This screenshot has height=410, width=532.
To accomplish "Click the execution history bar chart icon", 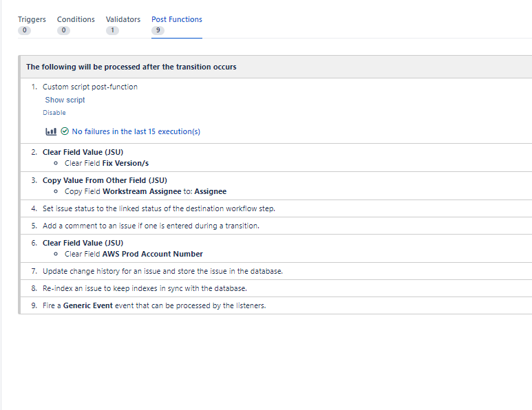I will click(50, 131).
